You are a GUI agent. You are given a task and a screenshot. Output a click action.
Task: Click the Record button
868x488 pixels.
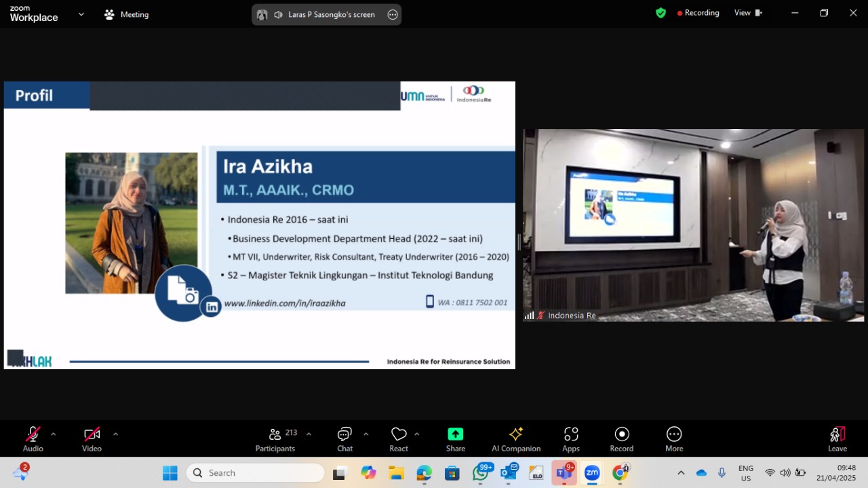tap(621, 438)
